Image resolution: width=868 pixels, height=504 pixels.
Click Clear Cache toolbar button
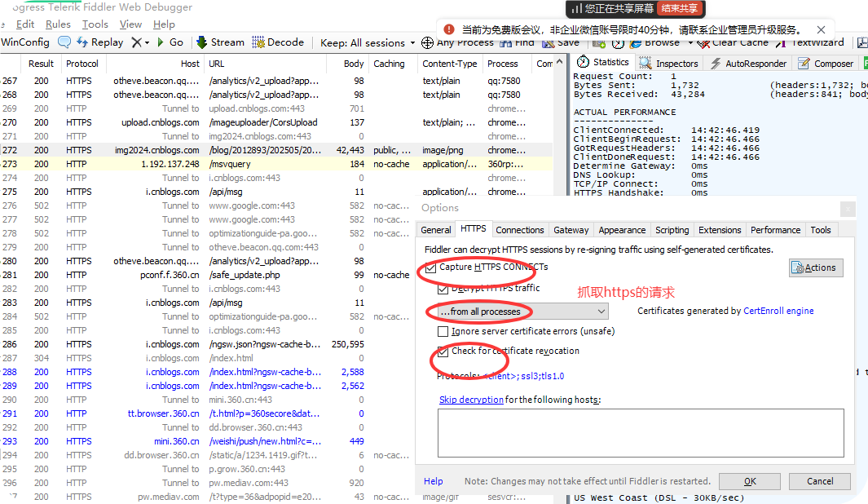(733, 42)
